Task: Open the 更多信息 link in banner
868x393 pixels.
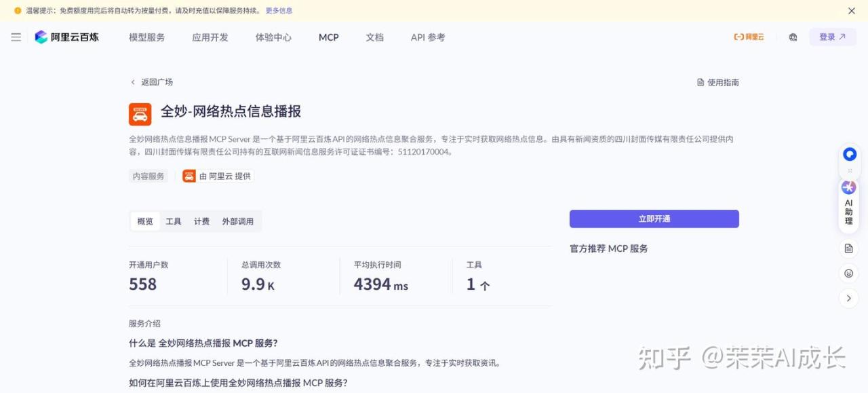Action: [x=279, y=11]
